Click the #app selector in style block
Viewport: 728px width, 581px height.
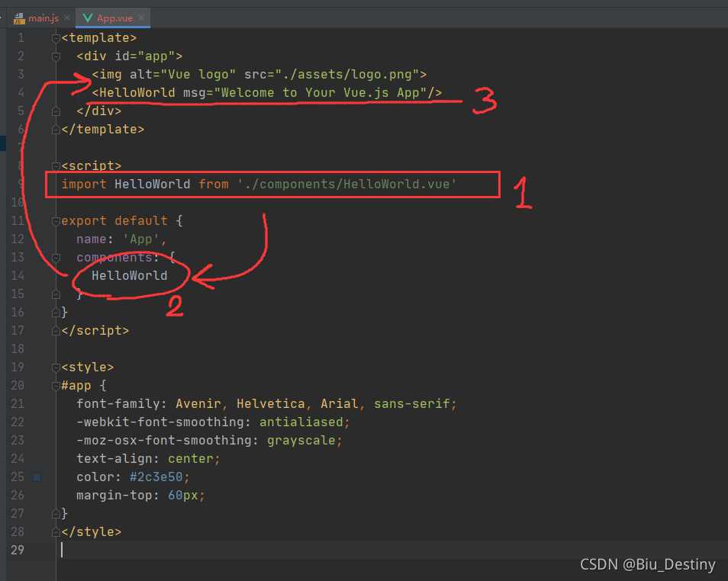coord(76,386)
